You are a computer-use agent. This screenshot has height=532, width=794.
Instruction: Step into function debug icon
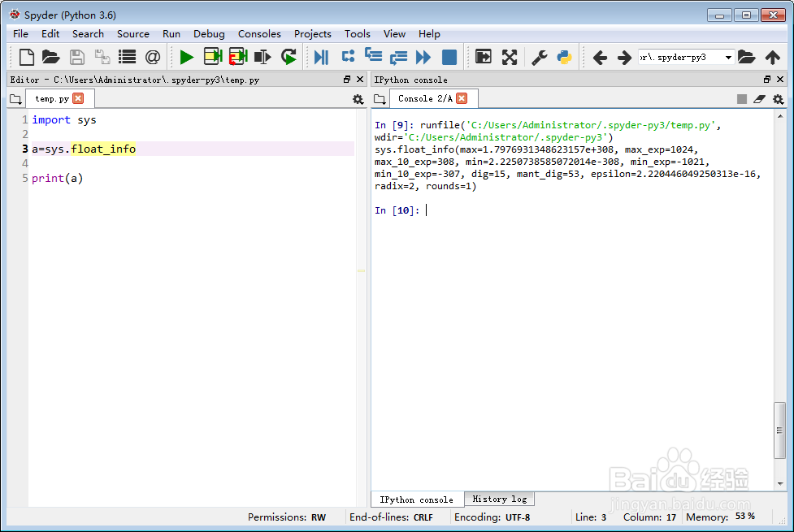(x=374, y=54)
